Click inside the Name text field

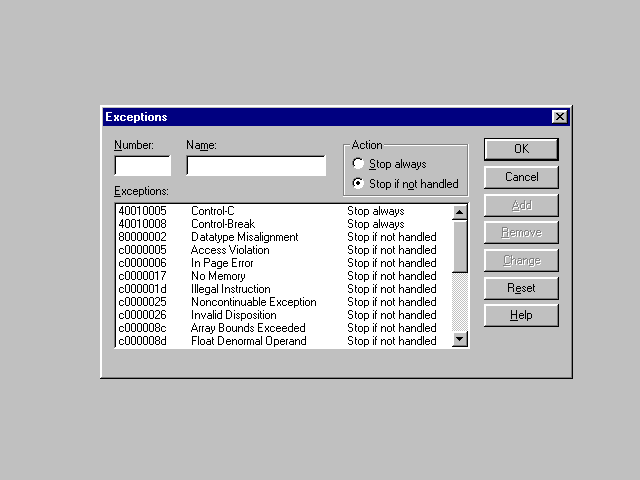point(256,166)
